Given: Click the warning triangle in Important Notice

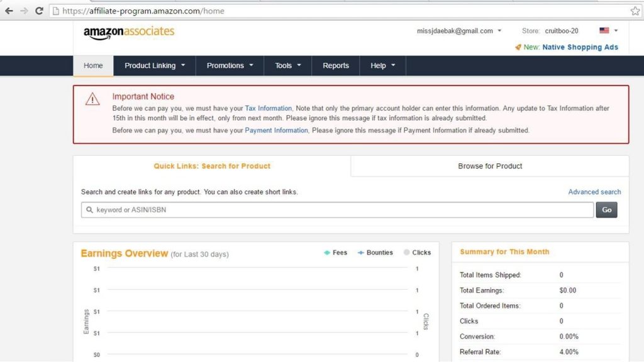Looking at the screenshot, I should [x=92, y=99].
